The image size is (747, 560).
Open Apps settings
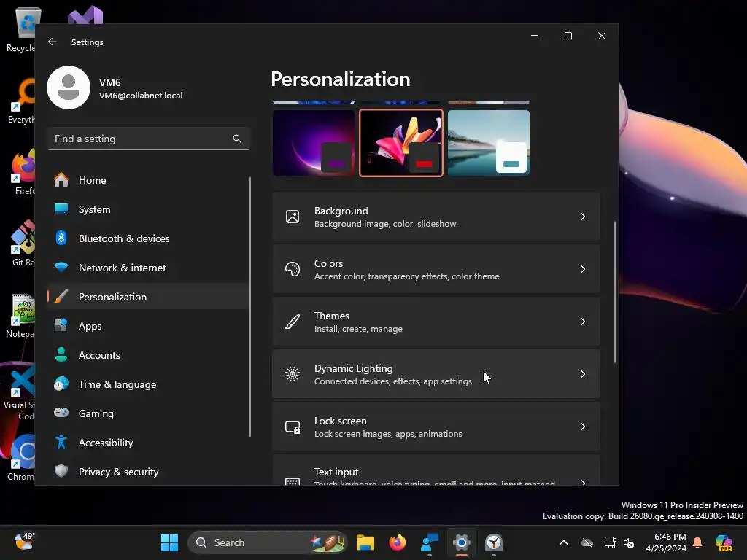[147, 326]
